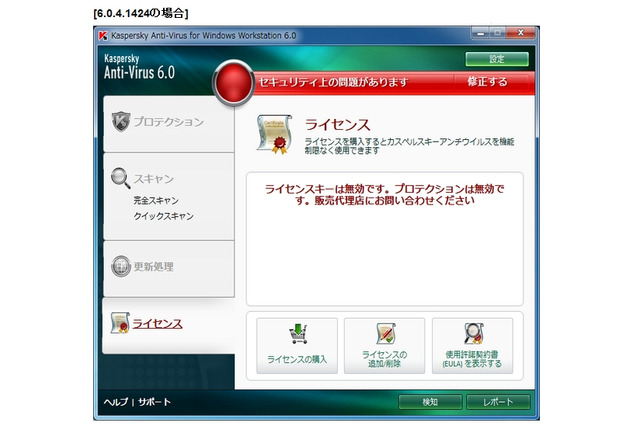Click the license purchase description text

409,146
